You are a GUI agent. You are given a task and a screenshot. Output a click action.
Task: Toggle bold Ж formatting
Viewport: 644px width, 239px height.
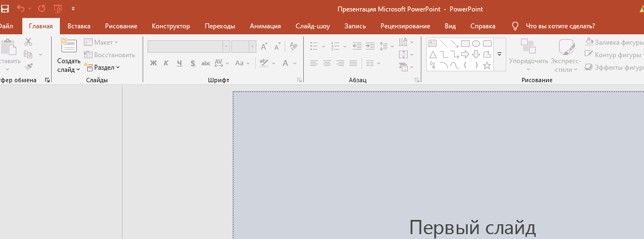pyautogui.click(x=154, y=63)
